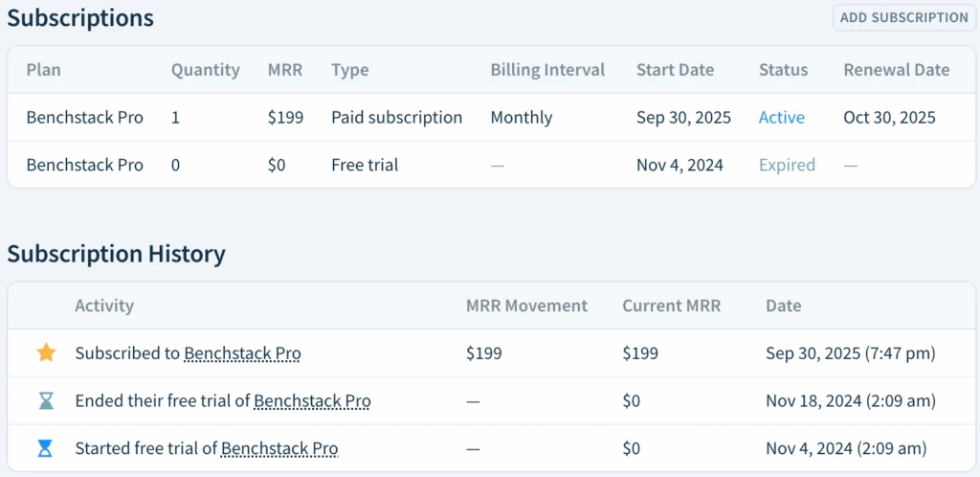Click the Current MRR column header

[671, 307]
